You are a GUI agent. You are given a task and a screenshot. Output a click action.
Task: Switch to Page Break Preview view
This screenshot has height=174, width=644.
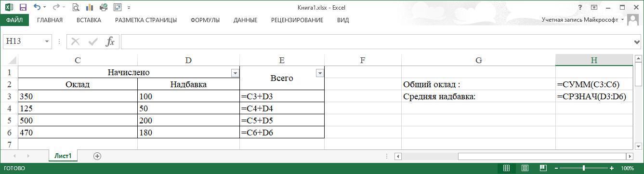pyautogui.click(x=544, y=168)
